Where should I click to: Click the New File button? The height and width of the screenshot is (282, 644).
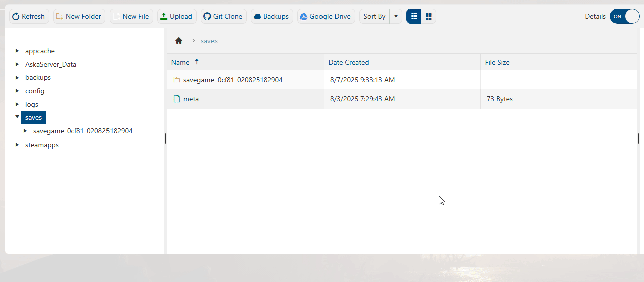[131, 16]
